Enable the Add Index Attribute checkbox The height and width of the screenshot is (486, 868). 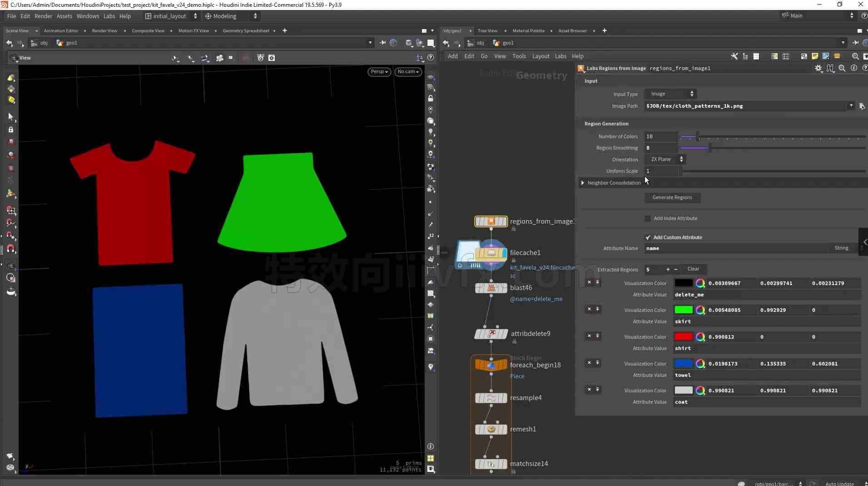648,219
